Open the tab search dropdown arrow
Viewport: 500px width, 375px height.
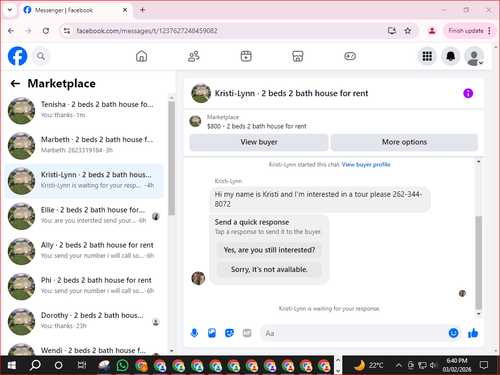tap(10, 10)
